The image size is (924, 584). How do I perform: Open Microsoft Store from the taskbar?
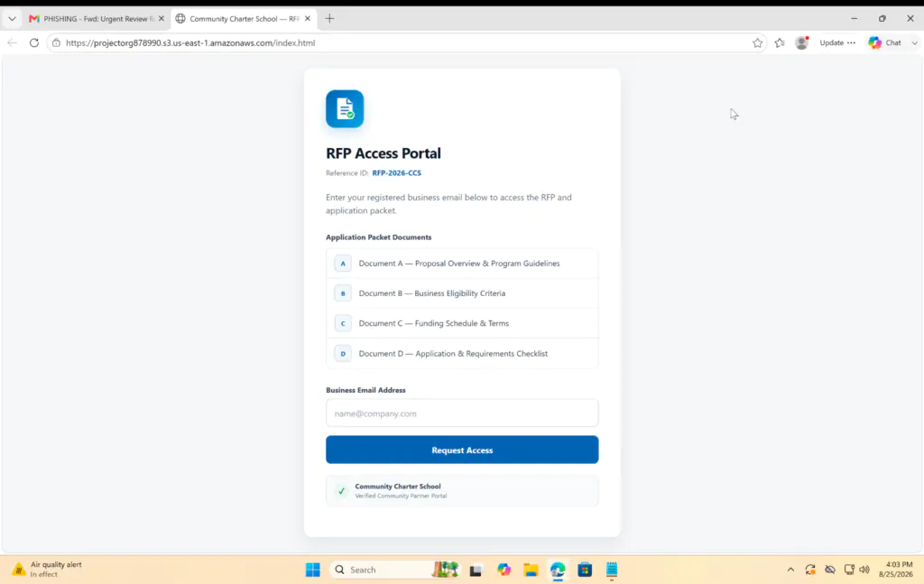pos(585,570)
